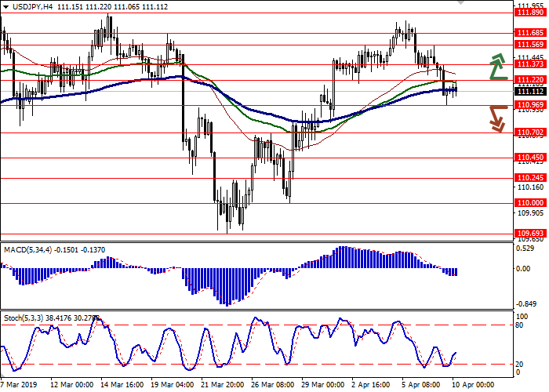This screenshot has width=549, height=392.
Task: Select the 109.693 lowest price label
Action: (529, 234)
